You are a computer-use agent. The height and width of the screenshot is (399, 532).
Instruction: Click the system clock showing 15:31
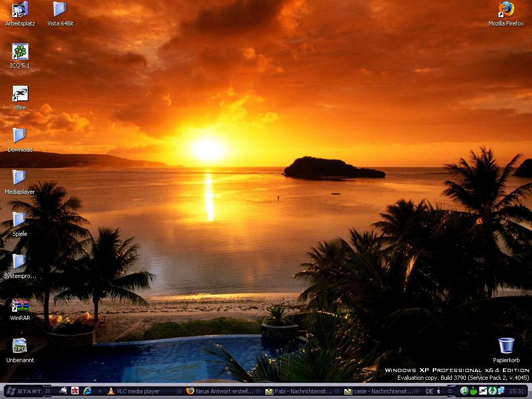pyautogui.click(x=516, y=391)
